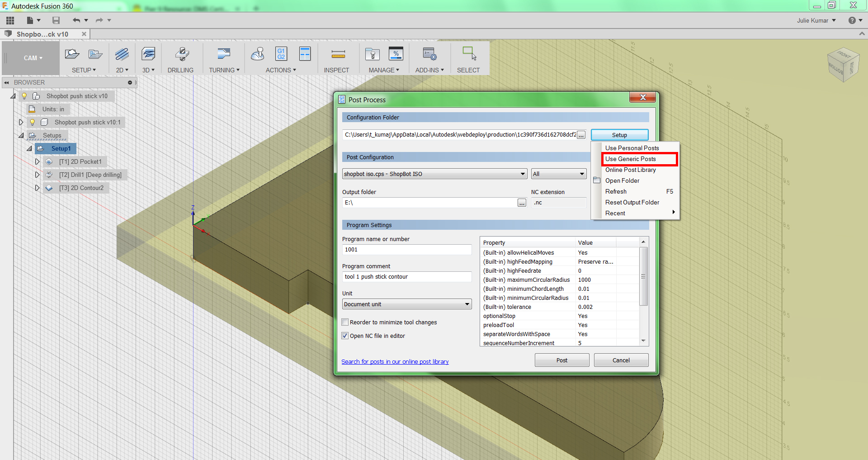Toggle the browser pin dot icon
The image size is (868, 460).
coord(130,83)
